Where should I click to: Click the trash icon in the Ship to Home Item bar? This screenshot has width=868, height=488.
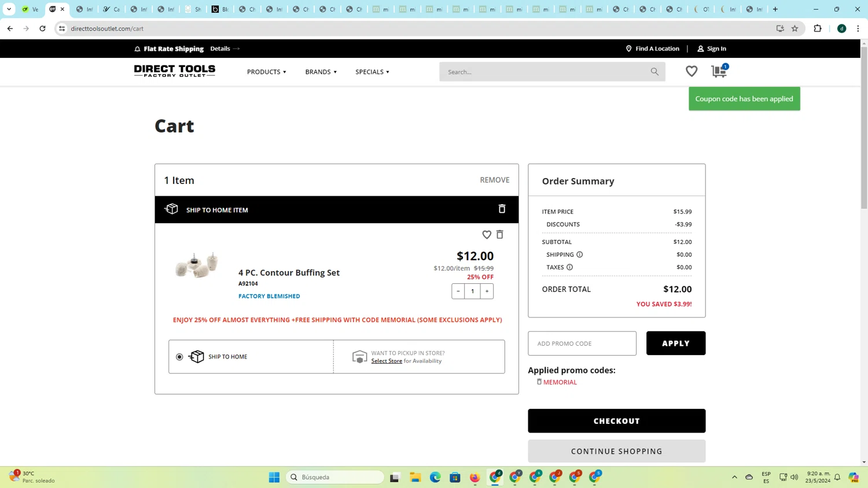pos(502,209)
